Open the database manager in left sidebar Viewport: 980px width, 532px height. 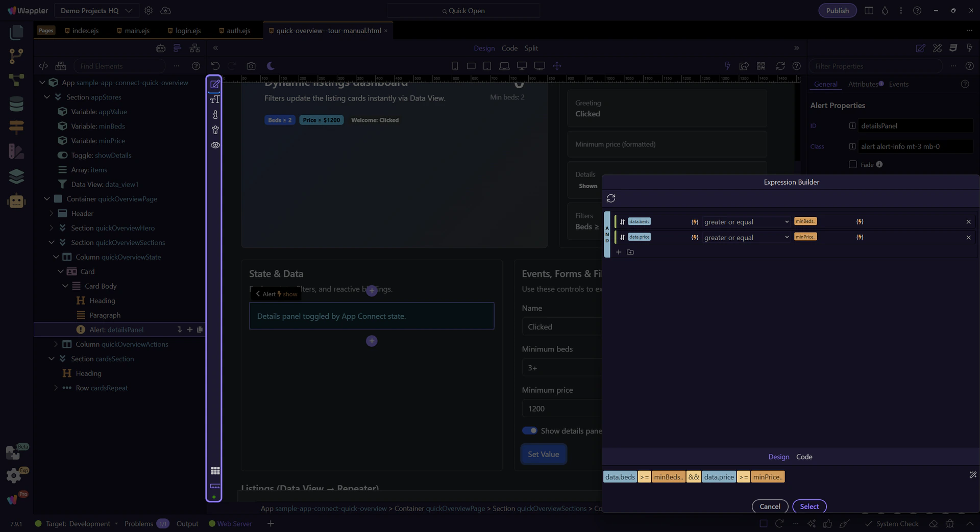point(16,104)
